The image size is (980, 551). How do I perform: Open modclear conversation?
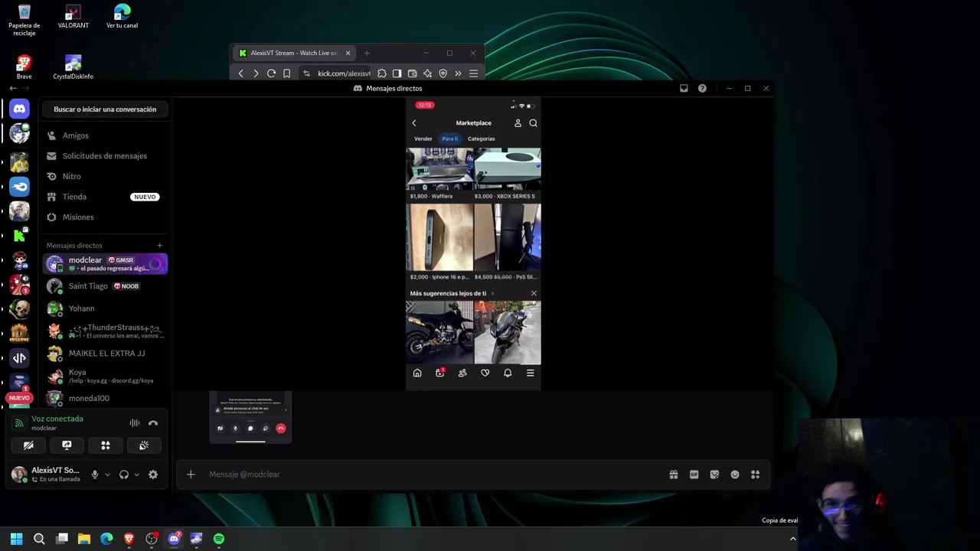coord(105,264)
